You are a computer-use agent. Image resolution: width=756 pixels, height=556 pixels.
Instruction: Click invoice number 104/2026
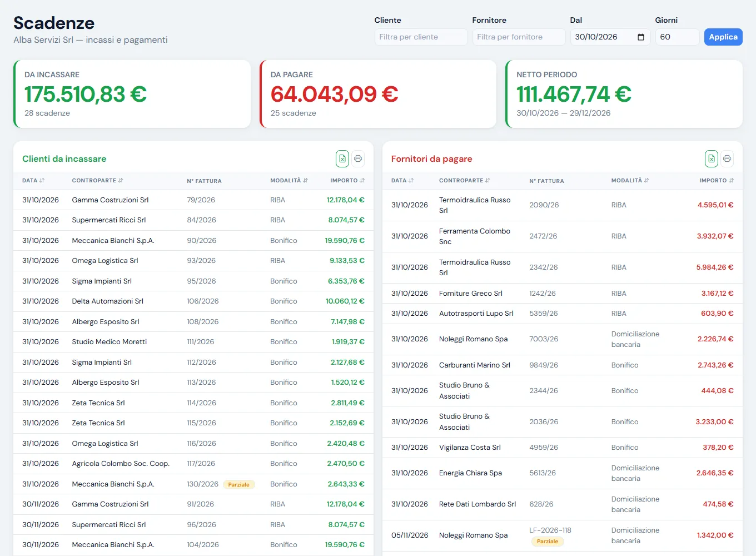(x=203, y=545)
